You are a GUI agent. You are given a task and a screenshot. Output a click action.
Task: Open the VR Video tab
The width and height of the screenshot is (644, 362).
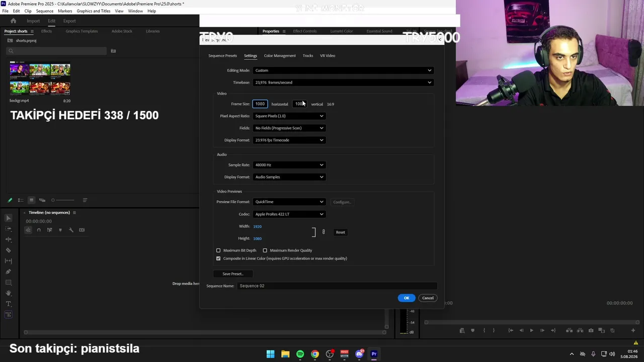(328, 56)
